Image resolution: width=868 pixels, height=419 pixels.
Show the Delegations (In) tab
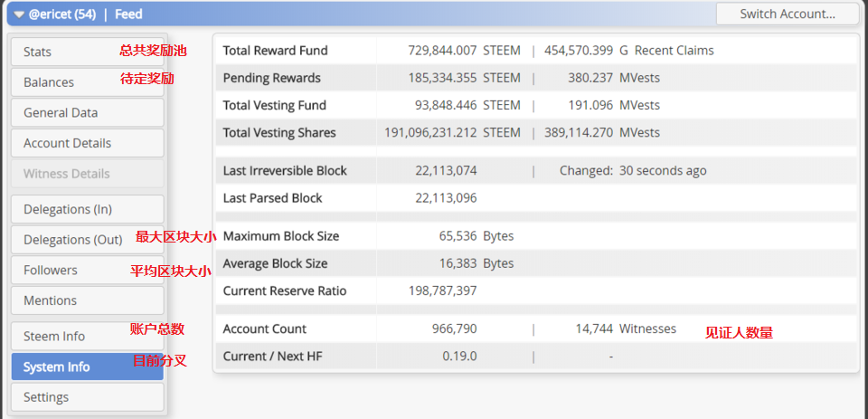pyautogui.click(x=87, y=209)
